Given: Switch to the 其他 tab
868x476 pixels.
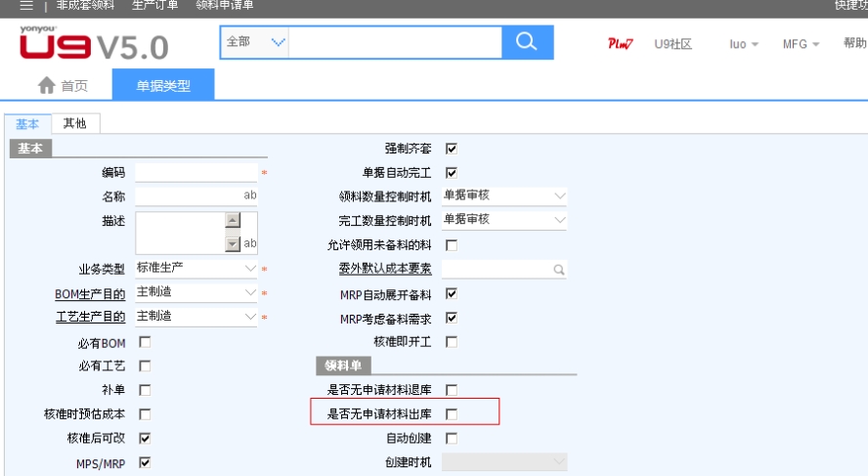Looking at the screenshot, I should [x=74, y=123].
